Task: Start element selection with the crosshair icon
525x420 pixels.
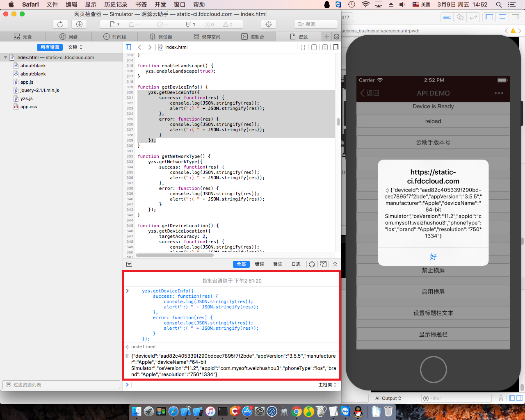Action: pyautogui.click(x=269, y=24)
